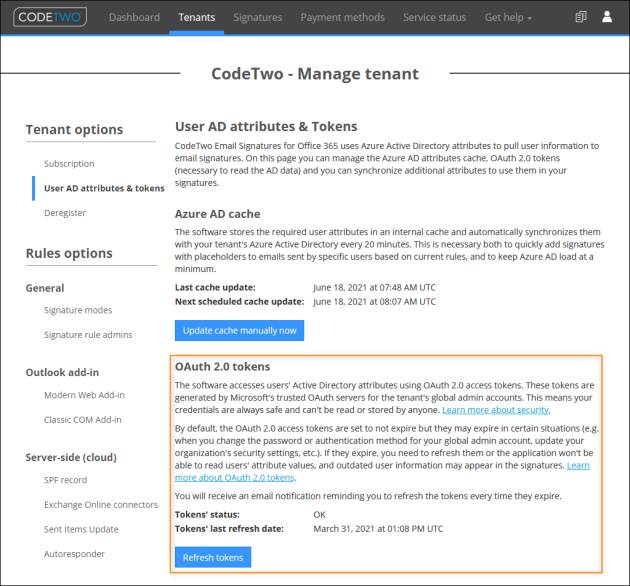Click the General section label
630x586 pixels.
point(45,288)
